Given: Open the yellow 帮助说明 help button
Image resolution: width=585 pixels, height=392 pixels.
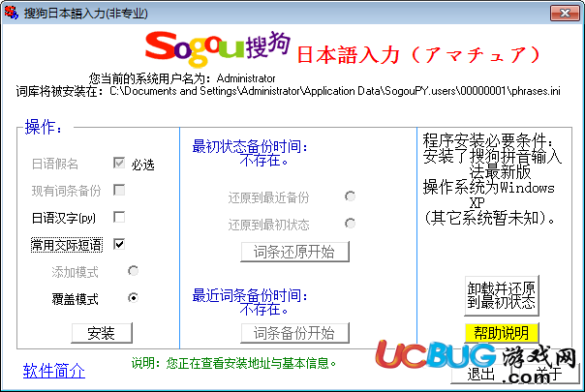Looking at the screenshot, I should (502, 333).
